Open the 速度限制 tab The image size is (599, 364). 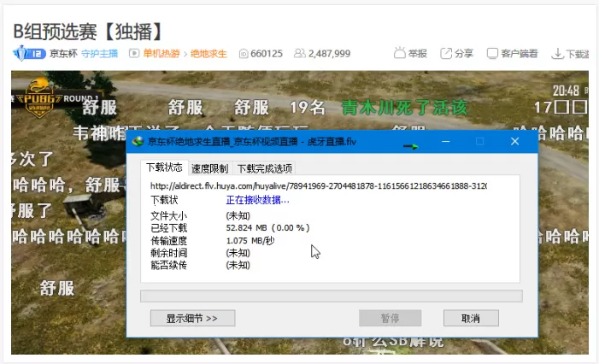pyautogui.click(x=209, y=168)
